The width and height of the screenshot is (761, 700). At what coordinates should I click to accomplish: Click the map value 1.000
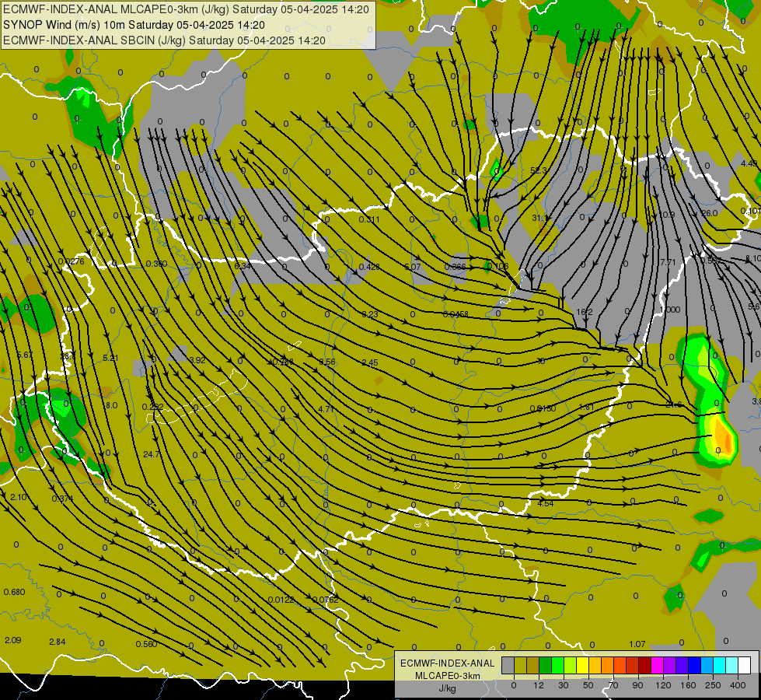[670, 310]
